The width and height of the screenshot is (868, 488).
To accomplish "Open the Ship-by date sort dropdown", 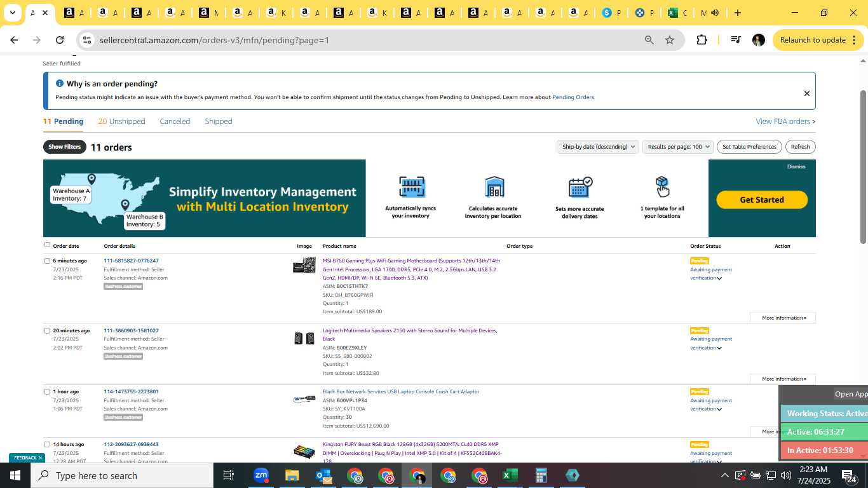I will (x=597, y=147).
